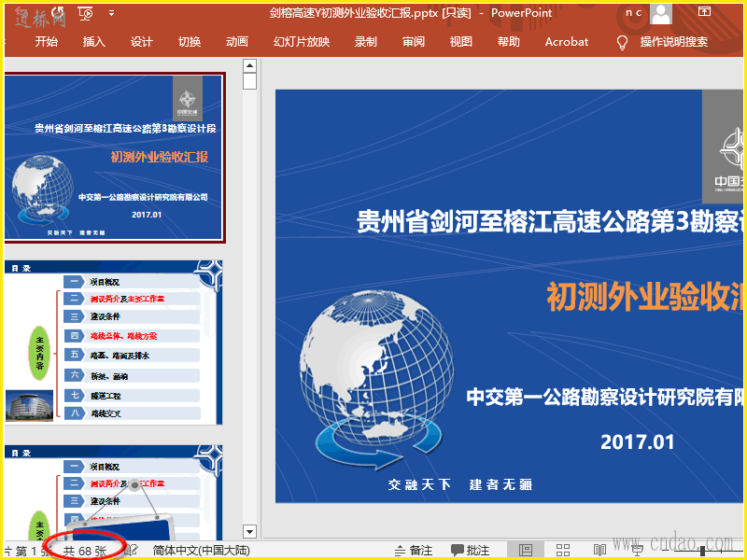
Task: Go to the 视图 tab
Action: [x=460, y=41]
